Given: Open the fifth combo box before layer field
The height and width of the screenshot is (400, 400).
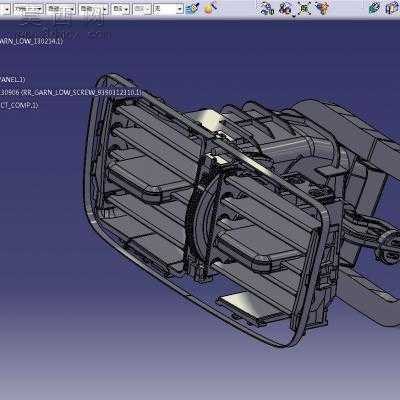Looking at the screenshot, I should coord(142,9).
